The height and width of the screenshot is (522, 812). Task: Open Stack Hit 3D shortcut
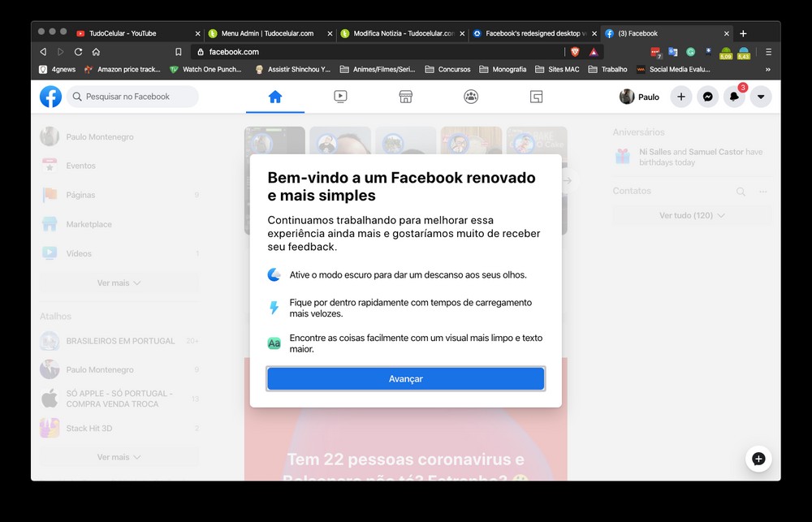119,429
